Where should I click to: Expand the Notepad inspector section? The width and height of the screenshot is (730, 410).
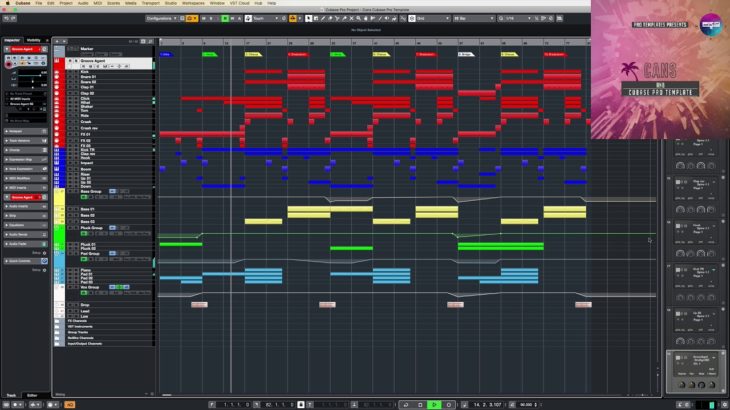[x=26, y=131]
